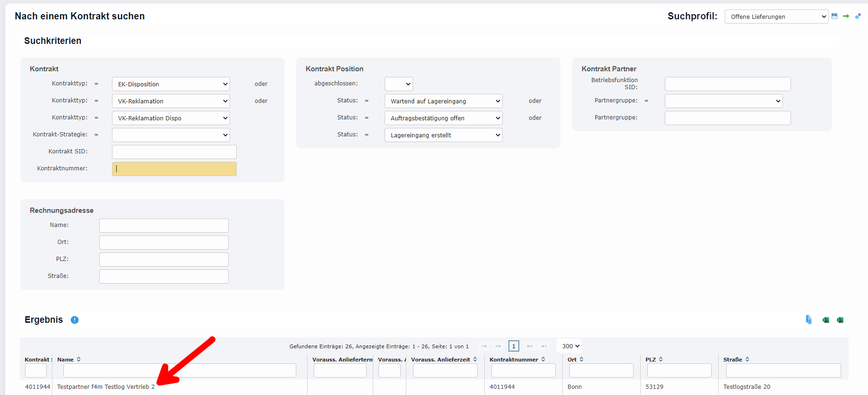Click the Betriebsfunktion SID text field

727,84
